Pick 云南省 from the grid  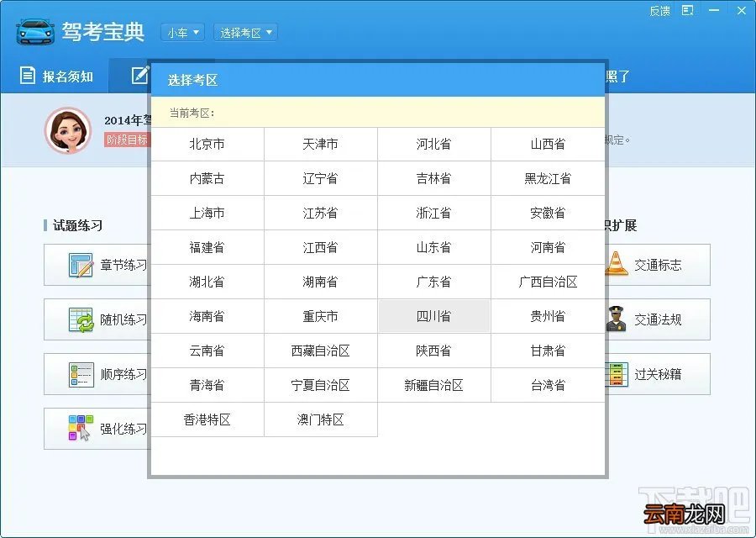coord(207,351)
